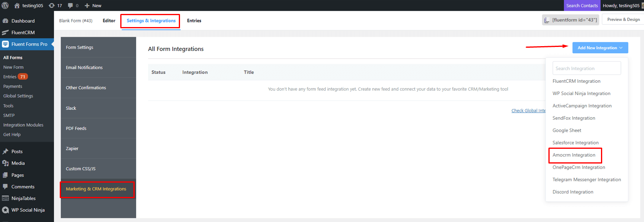Click the FluentCRM icon in sidebar
Screen dimensions: 644x222
coord(6,33)
